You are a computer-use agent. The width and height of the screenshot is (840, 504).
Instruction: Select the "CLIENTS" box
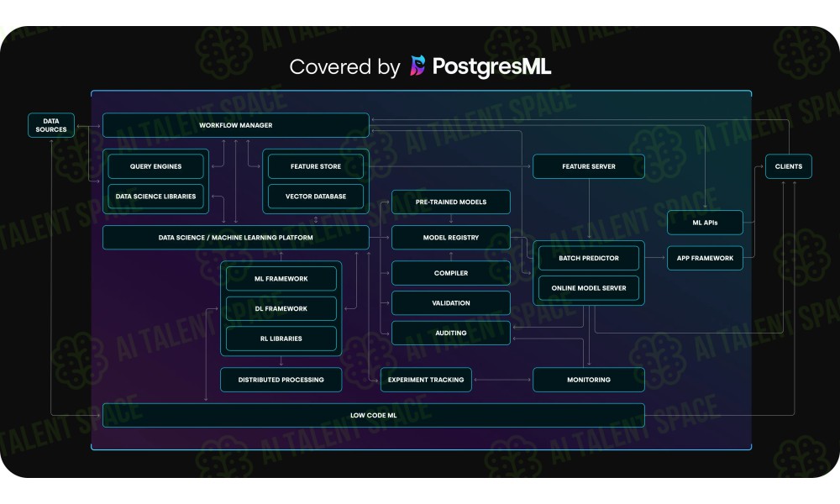[789, 166]
